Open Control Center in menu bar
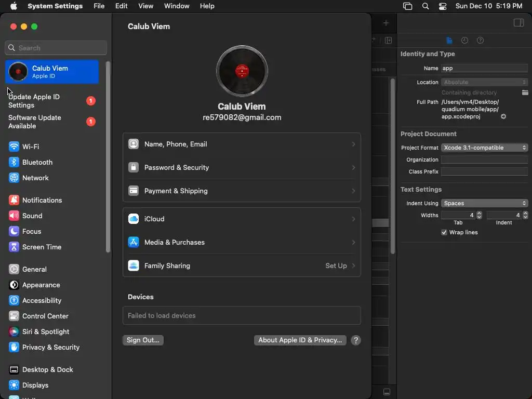This screenshot has width=532, height=399. coord(443,6)
